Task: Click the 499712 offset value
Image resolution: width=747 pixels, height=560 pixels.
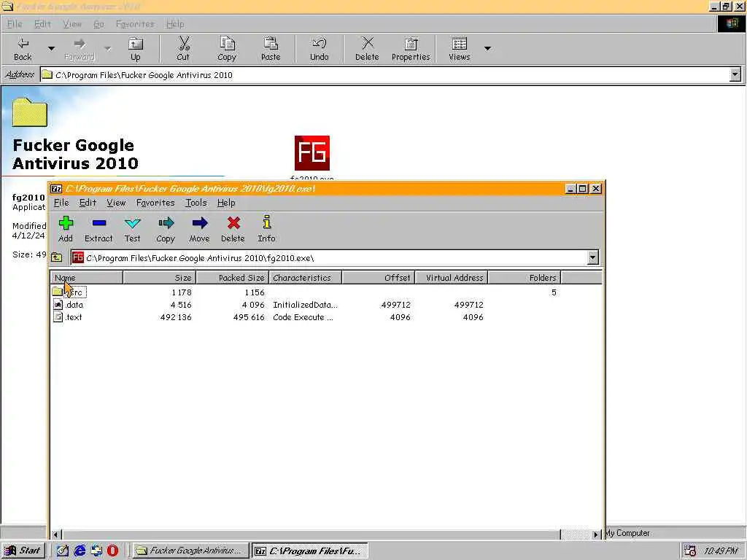Action: (x=395, y=305)
